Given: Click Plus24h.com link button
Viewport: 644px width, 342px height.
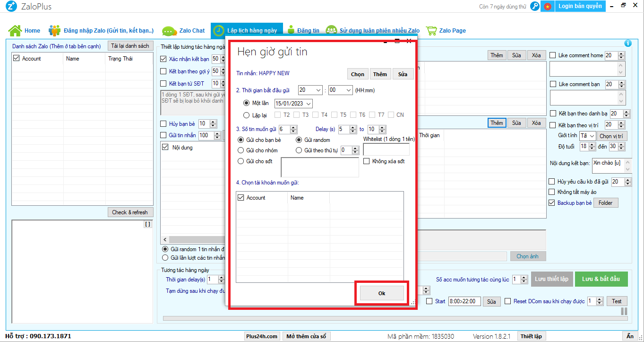Looking at the screenshot, I should [x=261, y=336].
